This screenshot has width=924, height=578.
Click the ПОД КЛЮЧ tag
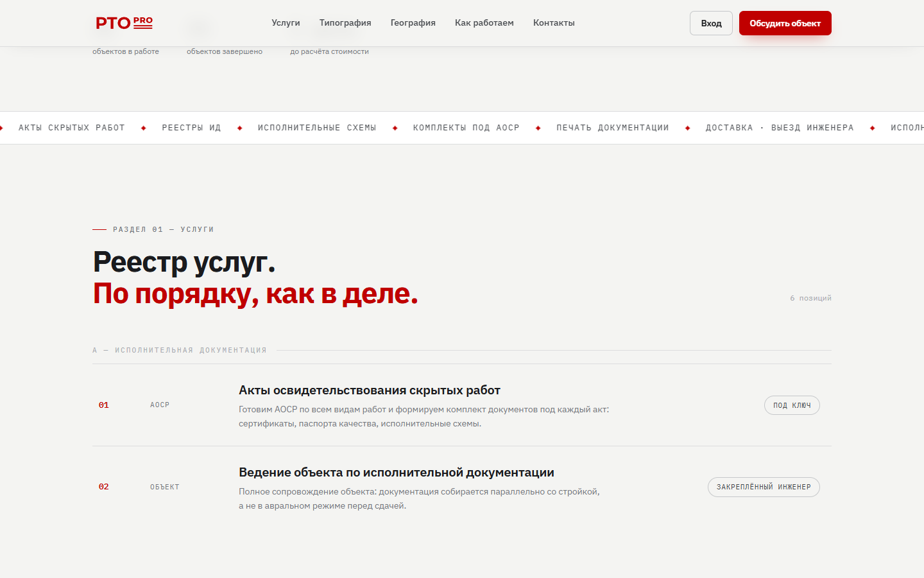point(792,405)
